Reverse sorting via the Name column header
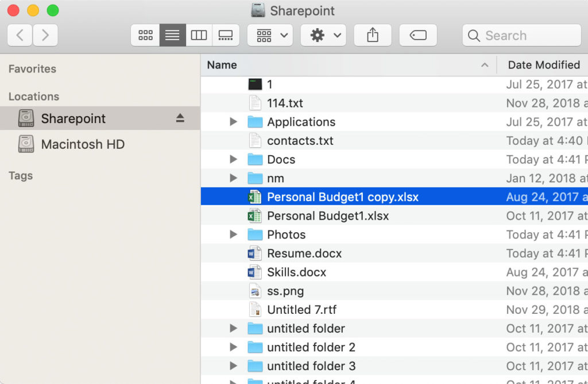Image resolution: width=588 pixels, height=384 pixels. pos(222,64)
